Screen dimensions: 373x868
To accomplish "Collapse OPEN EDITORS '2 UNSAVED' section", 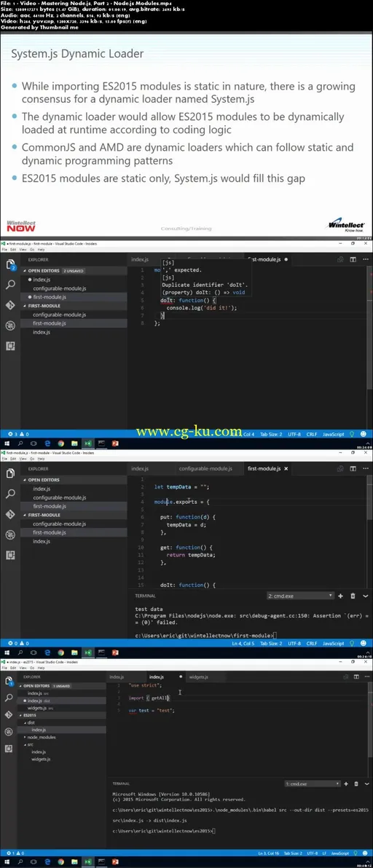I will pyautogui.click(x=73, y=271).
